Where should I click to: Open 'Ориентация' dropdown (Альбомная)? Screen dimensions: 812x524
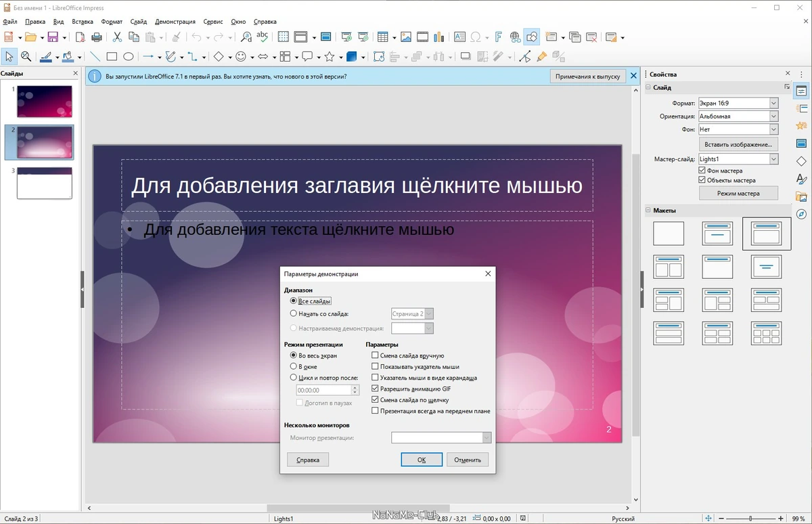(x=738, y=116)
